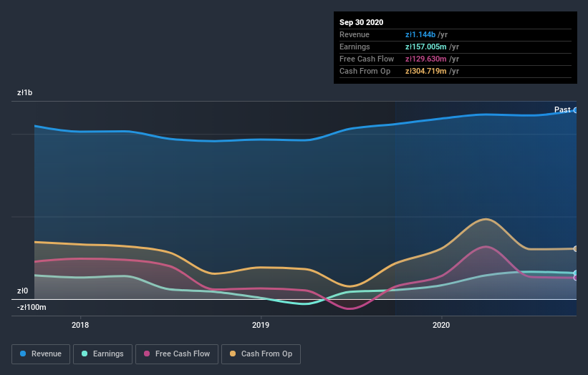
Task: Toggle the Cash From Op legend button
Action: (261, 354)
